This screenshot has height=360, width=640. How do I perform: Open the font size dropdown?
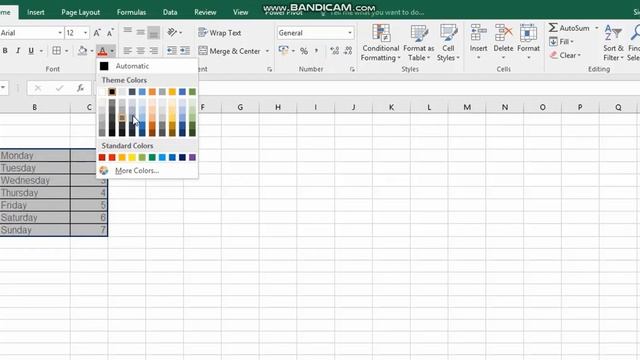85,33
